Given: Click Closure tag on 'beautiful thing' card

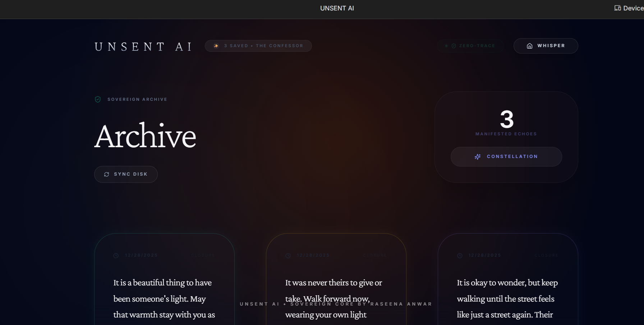Looking at the screenshot, I should click(203, 255).
